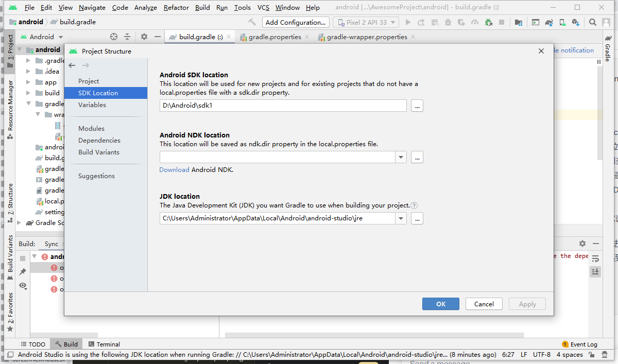Open the Project panel options gear
The height and width of the screenshot is (364, 618).
(x=143, y=37)
